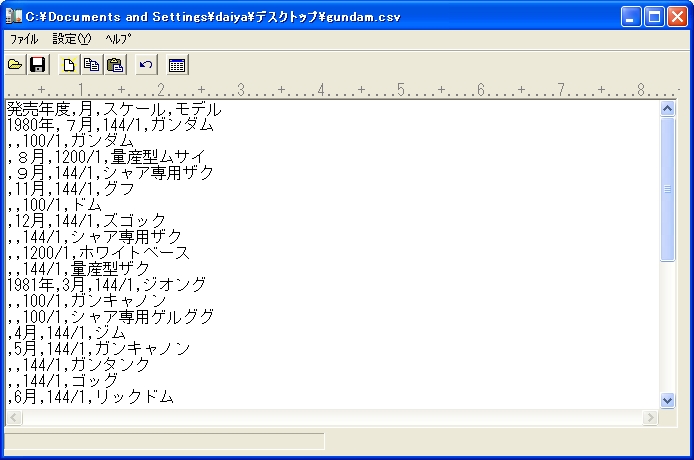Screen dimensions: 694x460
Task: Click the line 1981年,3月,144/1,ジオング
Action: coord(106,285)
